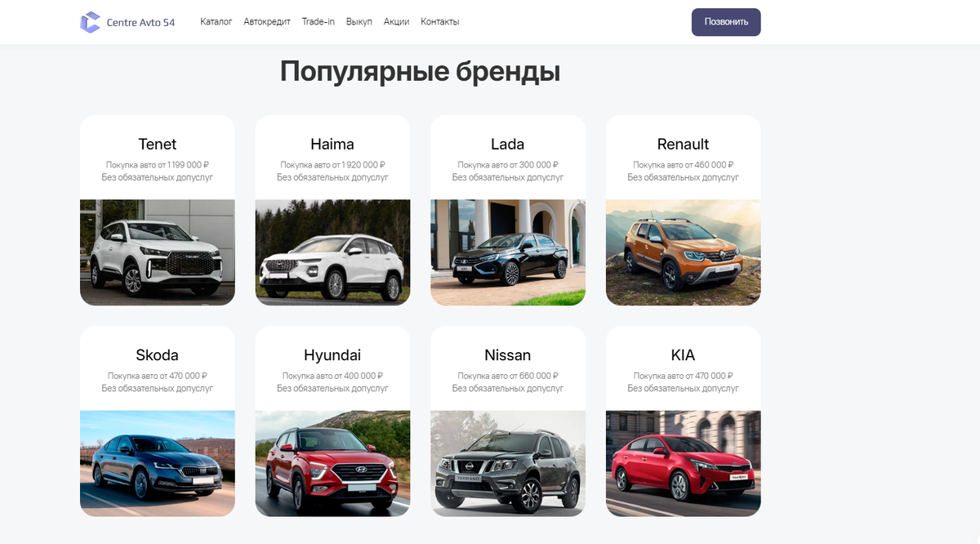Click the red Hyundai crossover photo

(x=332, y=463)
